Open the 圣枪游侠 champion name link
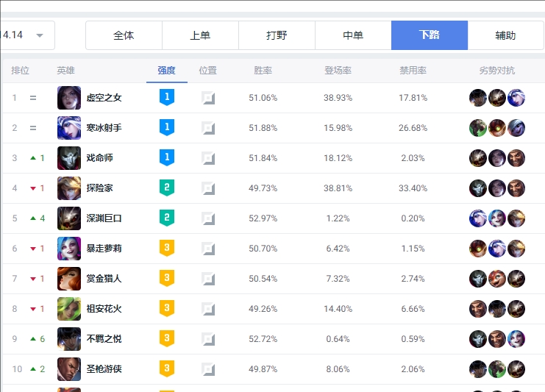This screenshot has height=392, width=545. (x=104, y=369)
